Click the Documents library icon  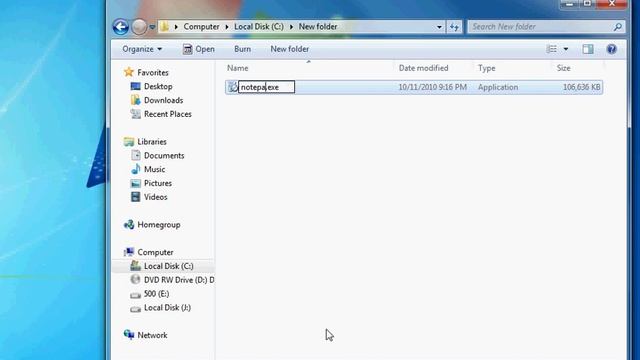click(136, 155)
